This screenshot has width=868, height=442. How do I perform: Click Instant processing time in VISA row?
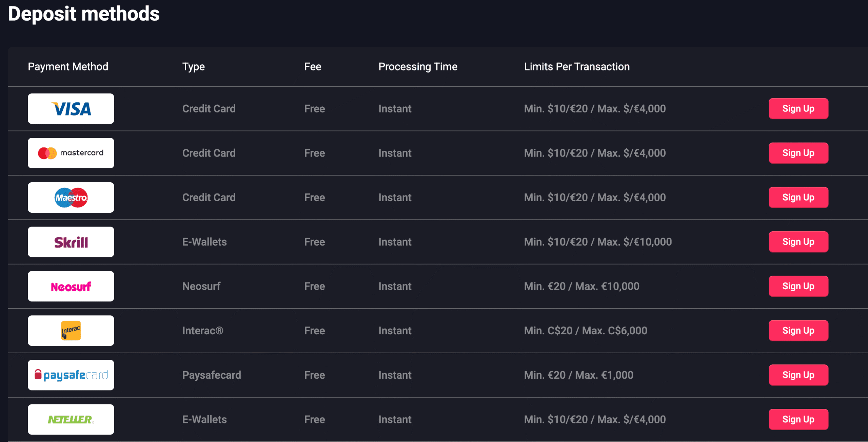[395, 109]
